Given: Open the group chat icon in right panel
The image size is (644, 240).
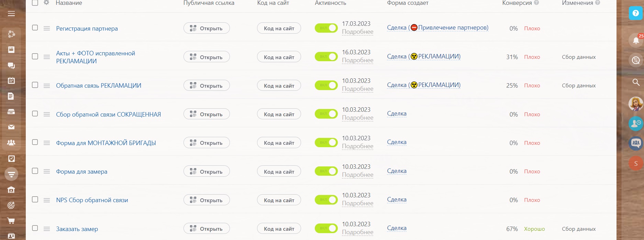Looking at the screenshot, I should (x=636, y=143).
